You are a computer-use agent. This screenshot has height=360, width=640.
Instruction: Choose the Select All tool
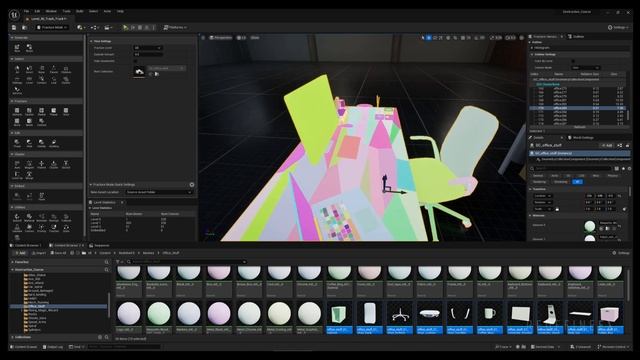pos(17,69)
